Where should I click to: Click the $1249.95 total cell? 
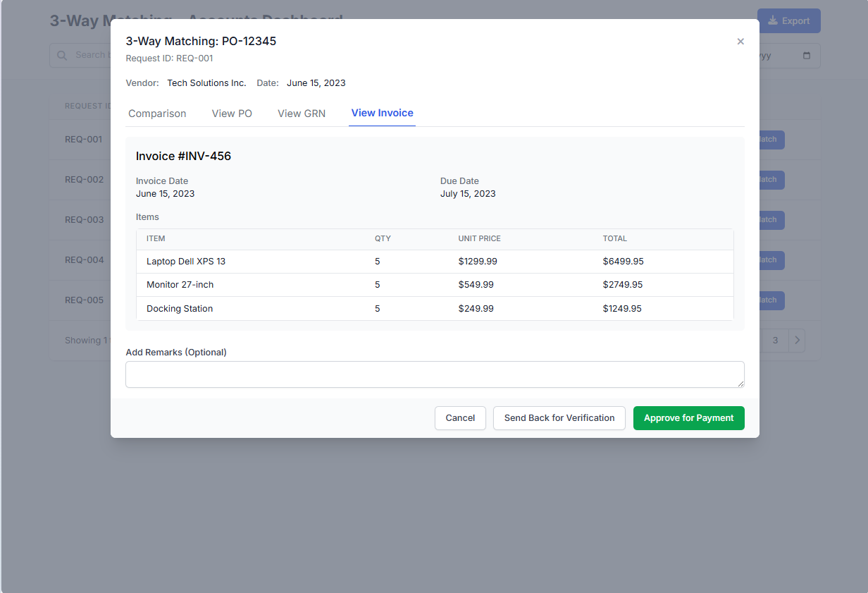pos(622,309)
